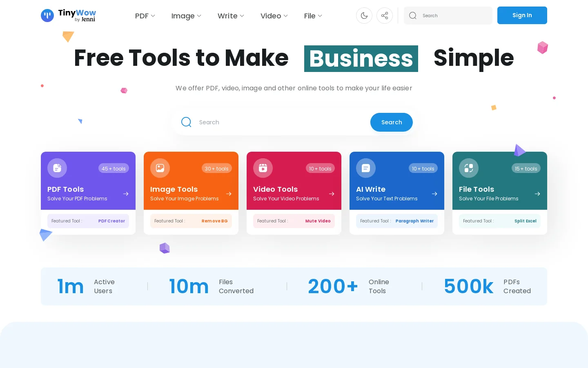Viewport: 588px width, 368px height.
Task: Expand the Write menu chevron
Action: (x=242, y=16)
